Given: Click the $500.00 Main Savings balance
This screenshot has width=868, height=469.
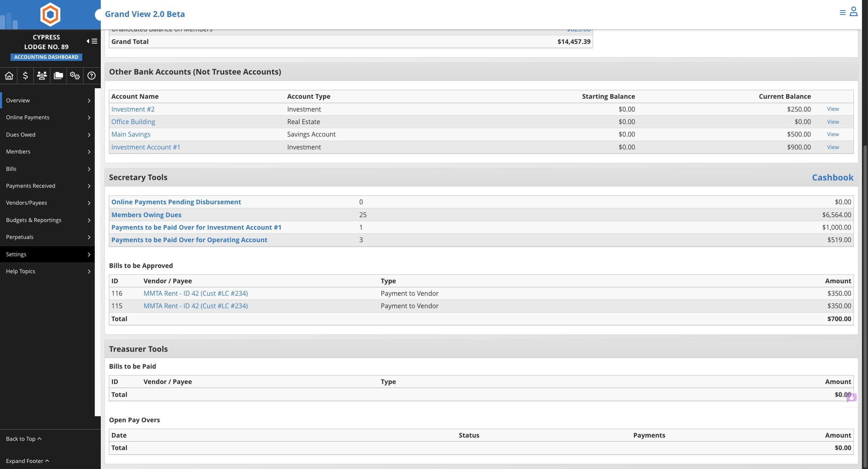Looking at the screenshot, I should tap(799, 134).
